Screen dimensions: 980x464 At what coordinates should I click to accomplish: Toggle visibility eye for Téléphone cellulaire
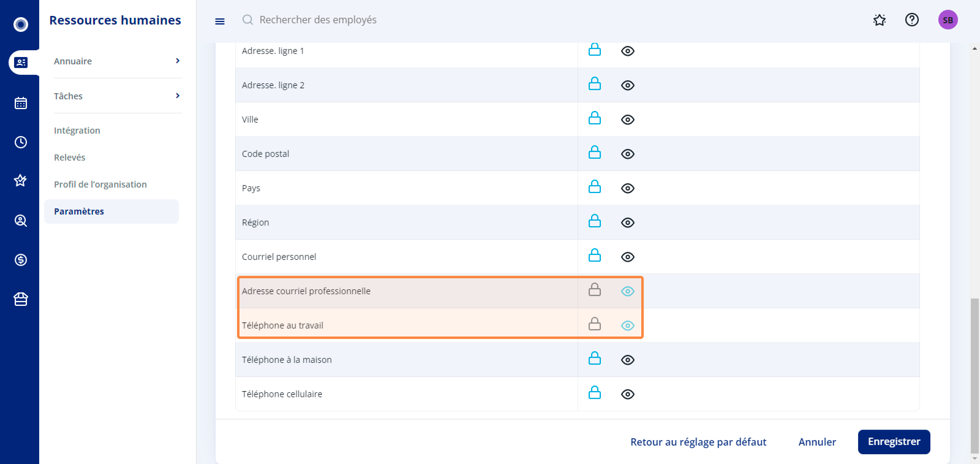(x=627, y=394)
